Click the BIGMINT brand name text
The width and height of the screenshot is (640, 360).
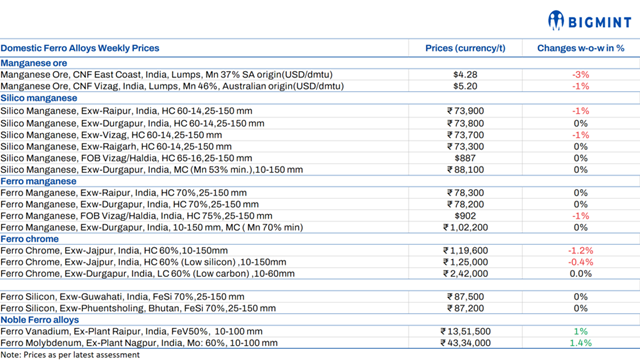600,22
